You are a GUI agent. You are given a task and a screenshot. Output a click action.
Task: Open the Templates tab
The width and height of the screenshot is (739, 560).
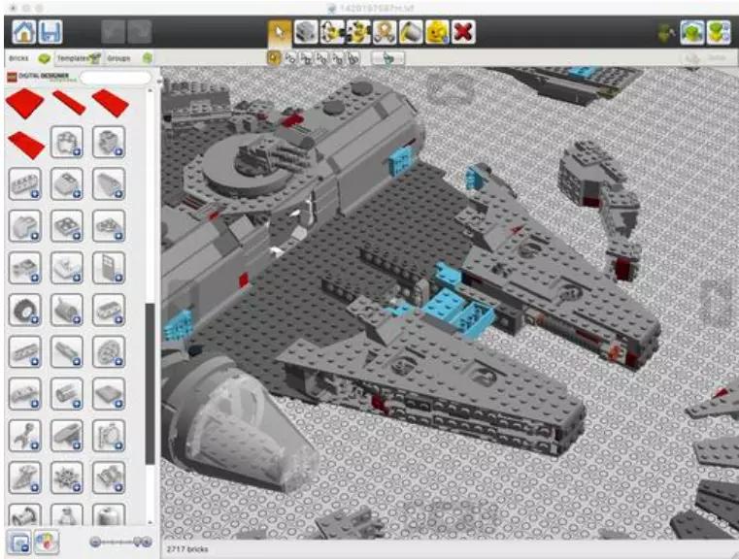point(79,58)
